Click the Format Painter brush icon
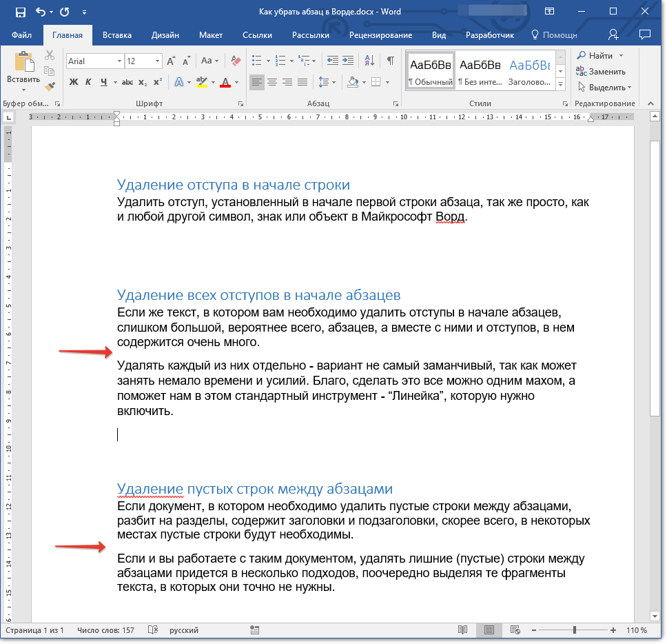This screenshot has width=667, height=644. 50,86
